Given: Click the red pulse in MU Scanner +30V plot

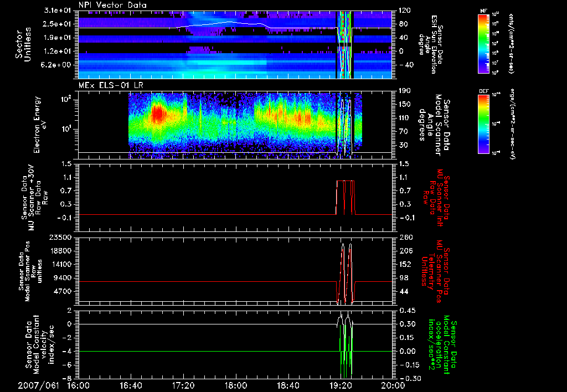Looking at the screenshot, I should pyautogui.click(x=346, y=198).
